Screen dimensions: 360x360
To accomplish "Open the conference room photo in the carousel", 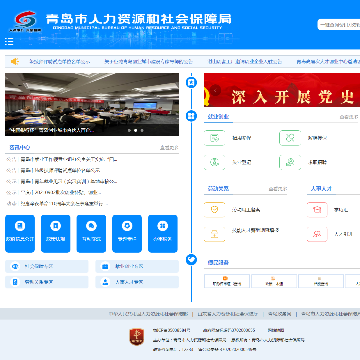I will pyautogui.click(x=92, y=104).
